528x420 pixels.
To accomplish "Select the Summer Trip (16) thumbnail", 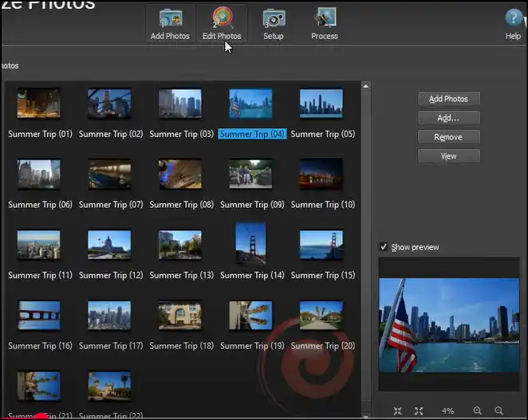I will tap(39, 316).
